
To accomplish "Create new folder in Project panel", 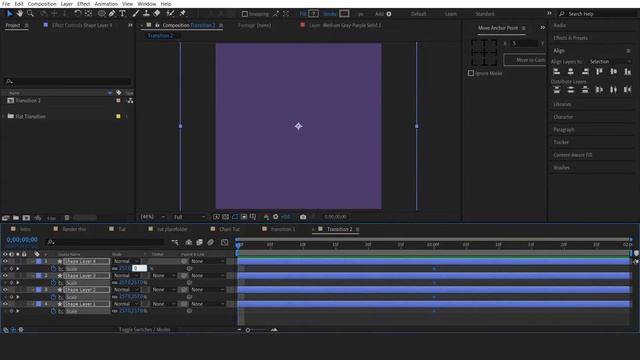I will click(16, 218).
